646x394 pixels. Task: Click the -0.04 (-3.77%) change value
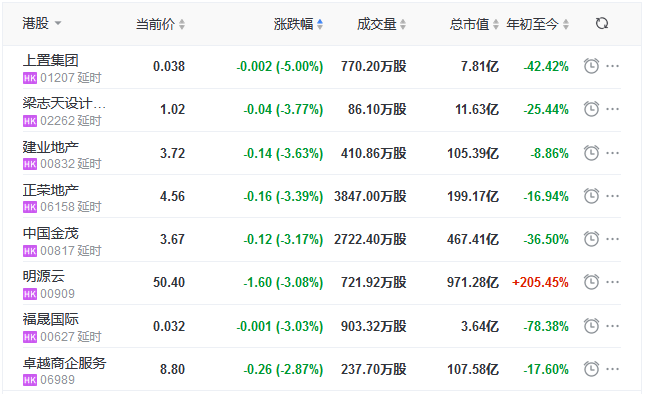click(x=283, y=110)
